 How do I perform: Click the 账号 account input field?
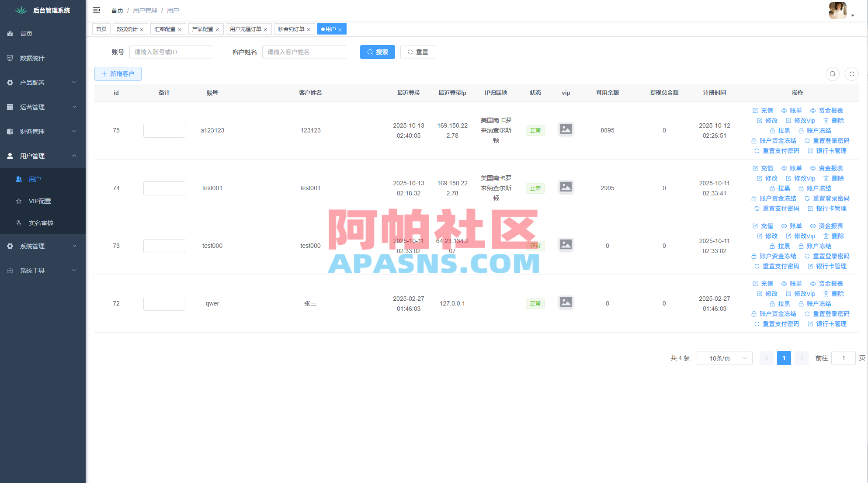(171, 52)
